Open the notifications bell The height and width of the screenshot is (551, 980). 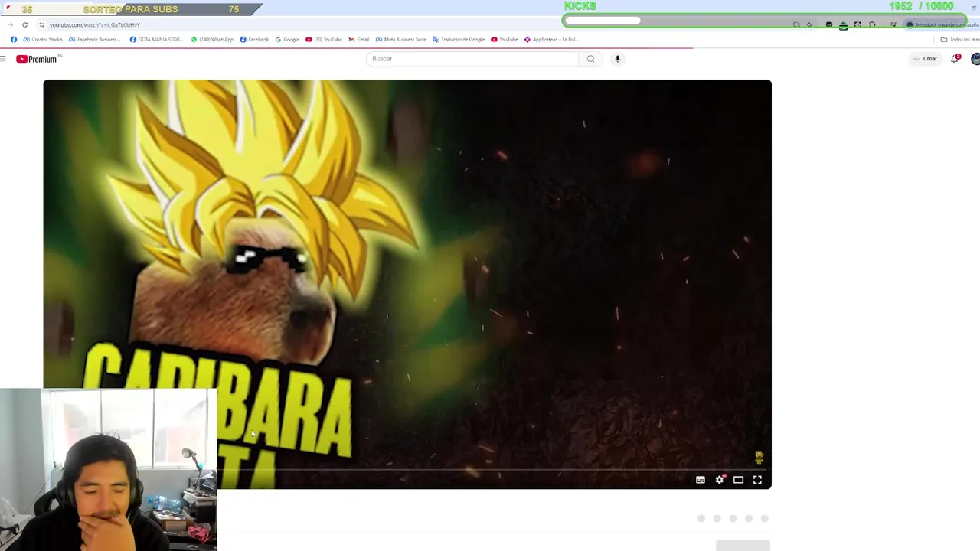[x=955, y=59]
